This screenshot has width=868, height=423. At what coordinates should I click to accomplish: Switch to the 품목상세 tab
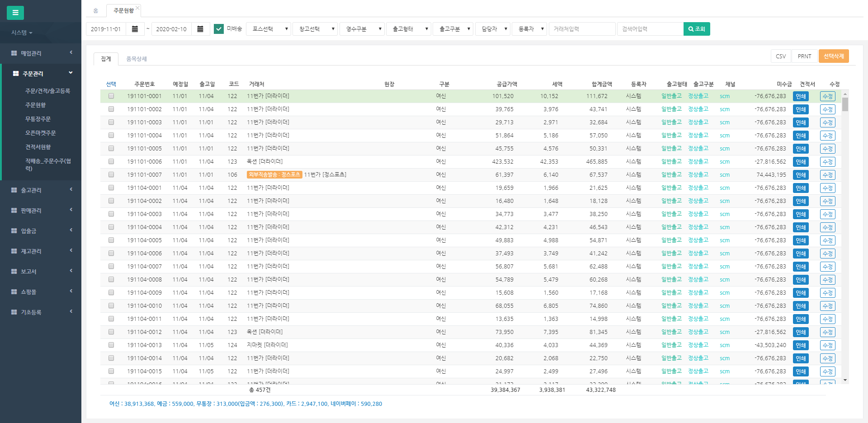click(x=136, y=59)
